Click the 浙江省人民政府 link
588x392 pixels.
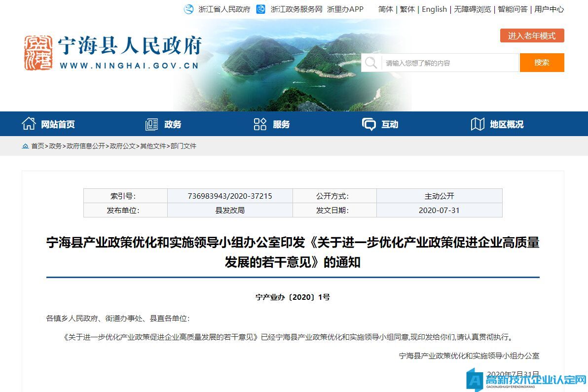(x=224, y=9)
